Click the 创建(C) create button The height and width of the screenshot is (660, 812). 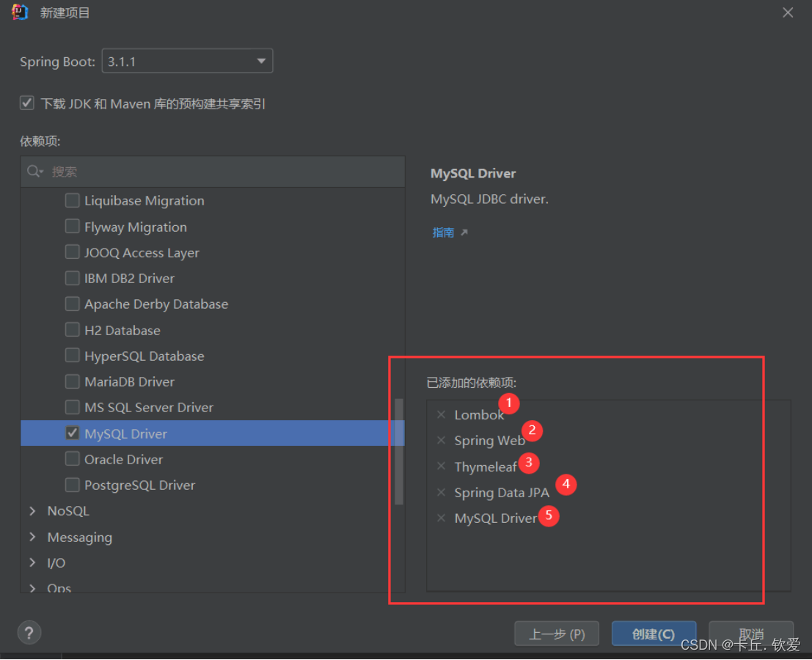[x=654, y=634]
